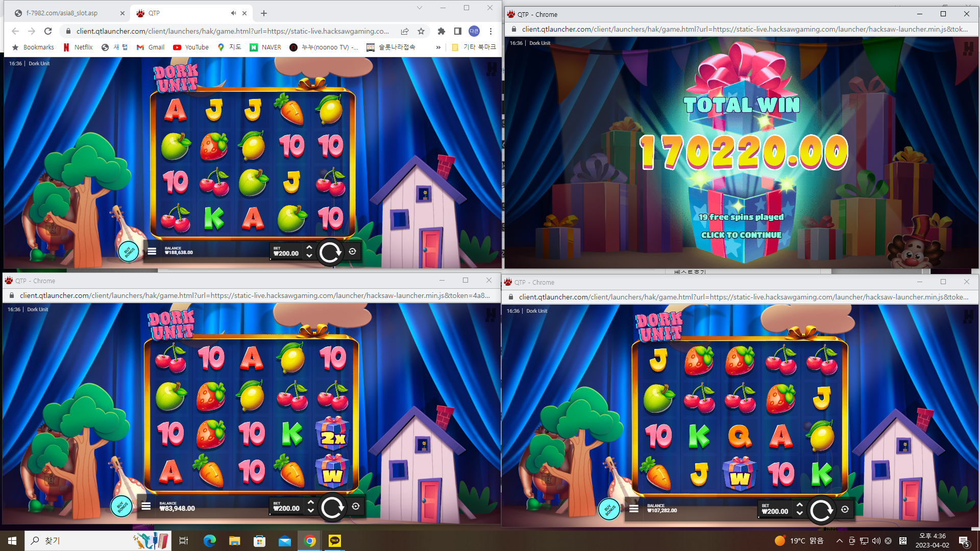980x551 pixels.
Task: Click Buy Bonus in the bottom-left game
Action: click(x=121, y=507)
